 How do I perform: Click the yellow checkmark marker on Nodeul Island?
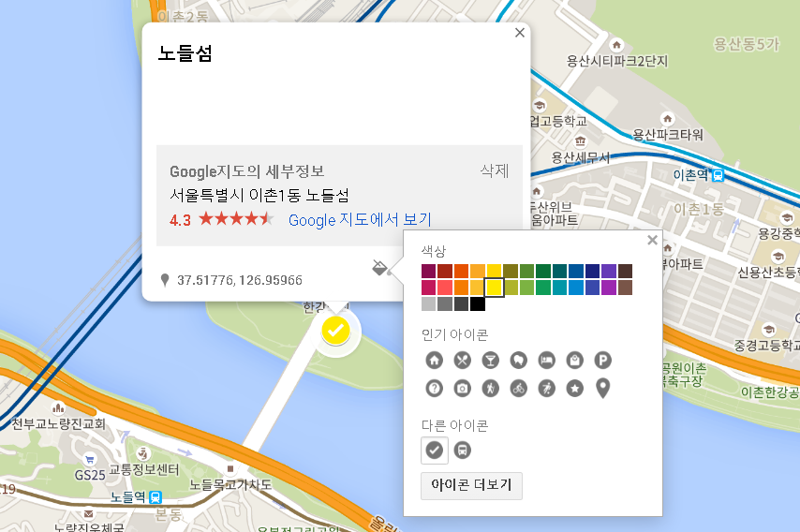tap(335, 331)
